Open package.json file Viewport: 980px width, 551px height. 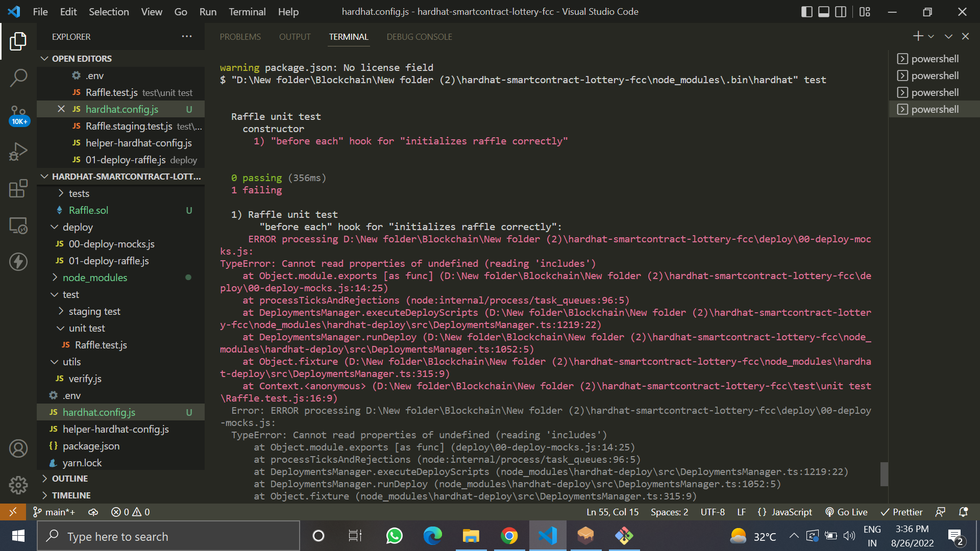(x=120, y=446)
